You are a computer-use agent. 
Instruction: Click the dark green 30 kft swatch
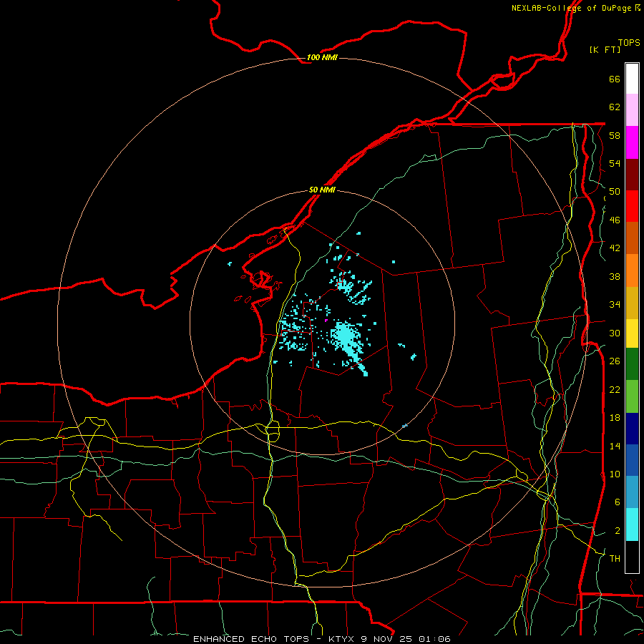click(x=632, y=364)
